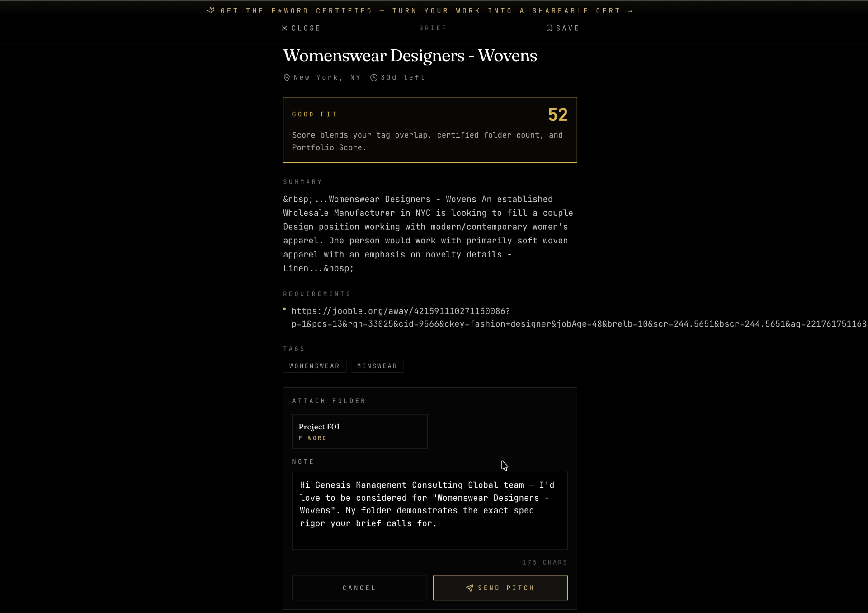Send the pitch
The width and height of the screenshot is (868, 613).
pos(500,588)
